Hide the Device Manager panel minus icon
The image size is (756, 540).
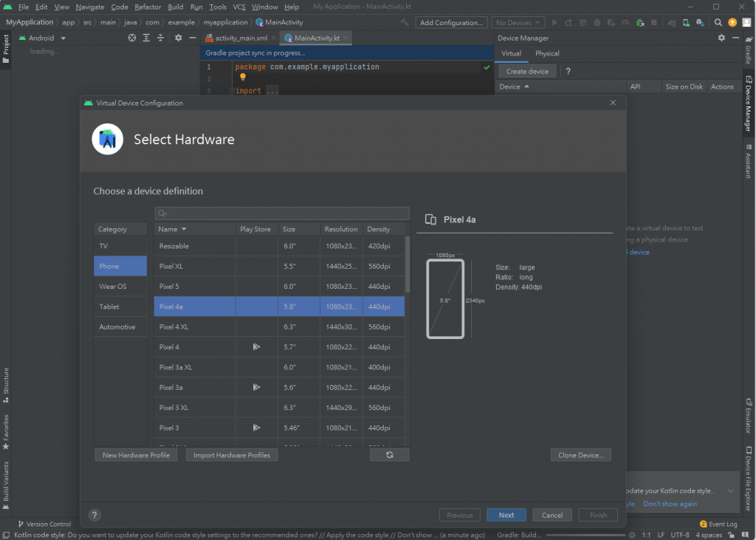[735, 38]
